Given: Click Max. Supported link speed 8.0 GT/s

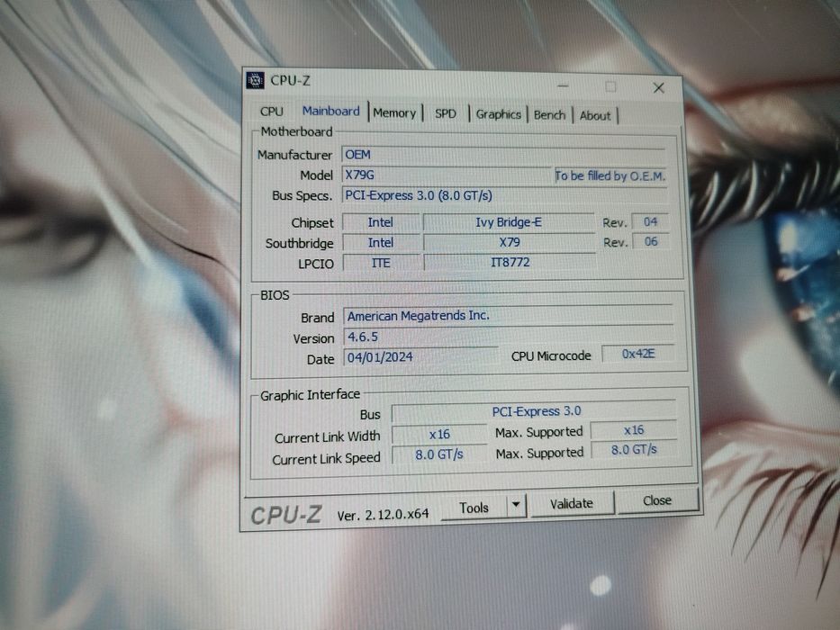Looking at the screenshot, I should point(635,449).
